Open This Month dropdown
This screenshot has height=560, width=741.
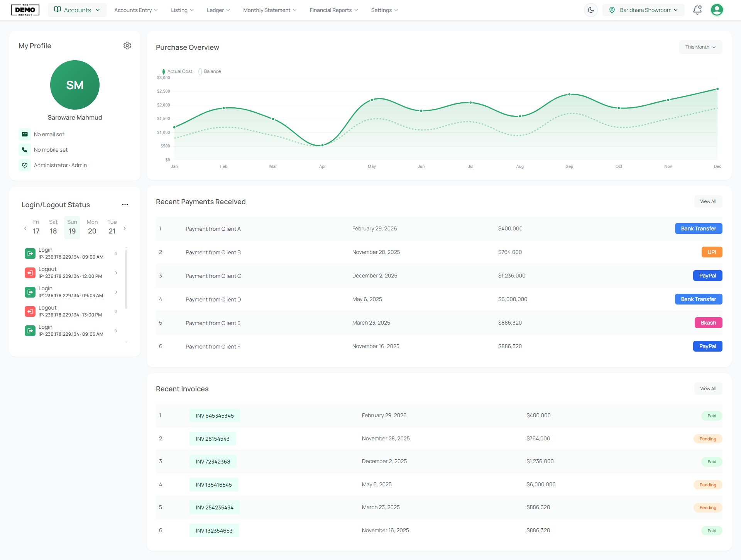[x=700, y=47]
